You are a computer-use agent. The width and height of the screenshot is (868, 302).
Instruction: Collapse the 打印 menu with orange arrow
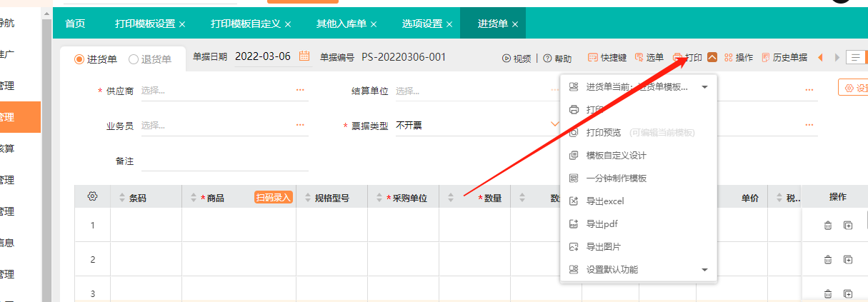(712, 58)
